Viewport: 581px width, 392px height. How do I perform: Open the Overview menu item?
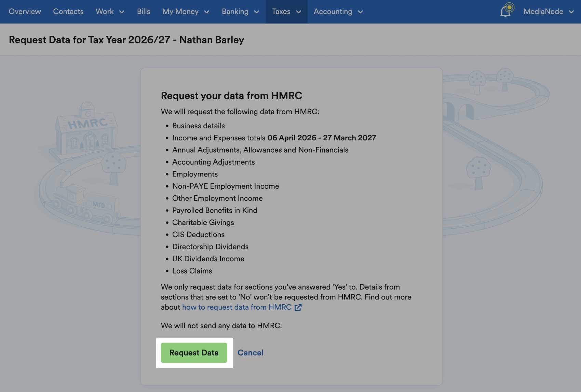pyautogui.click(x=25, y=12)
